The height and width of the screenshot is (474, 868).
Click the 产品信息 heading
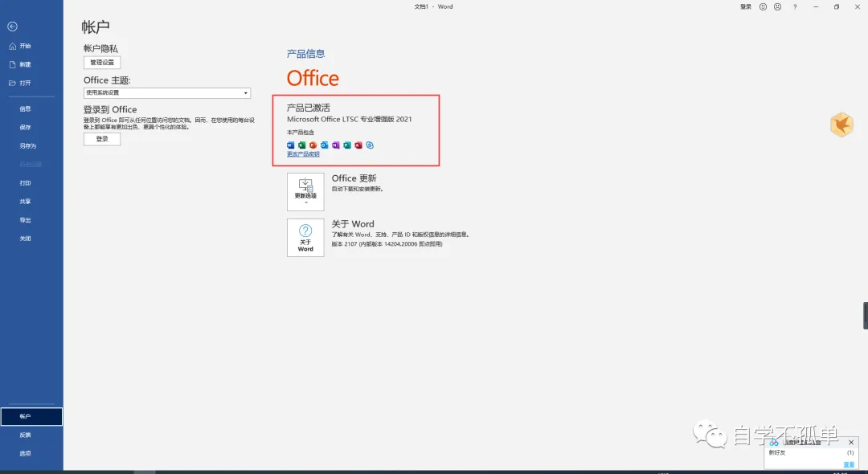[305, 54]
